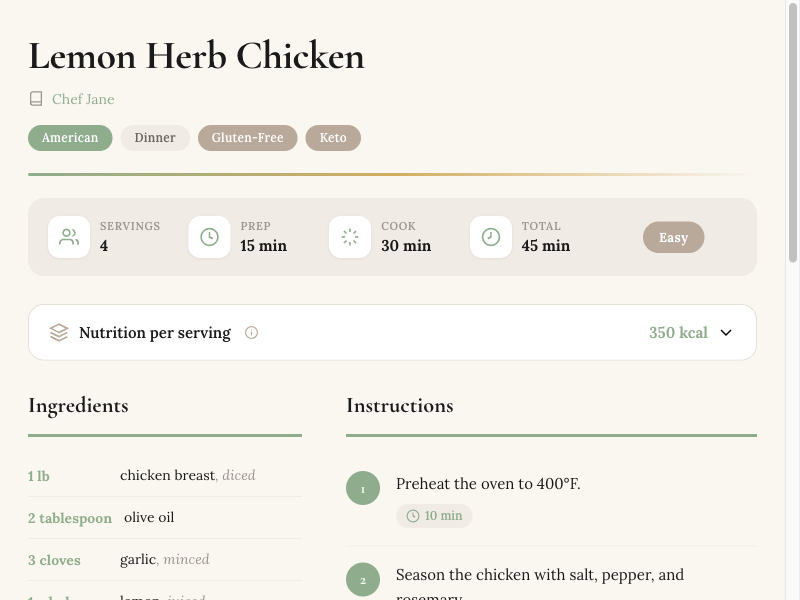
Task: Click the Total time clock icon
Action: [x=491, y=237]
